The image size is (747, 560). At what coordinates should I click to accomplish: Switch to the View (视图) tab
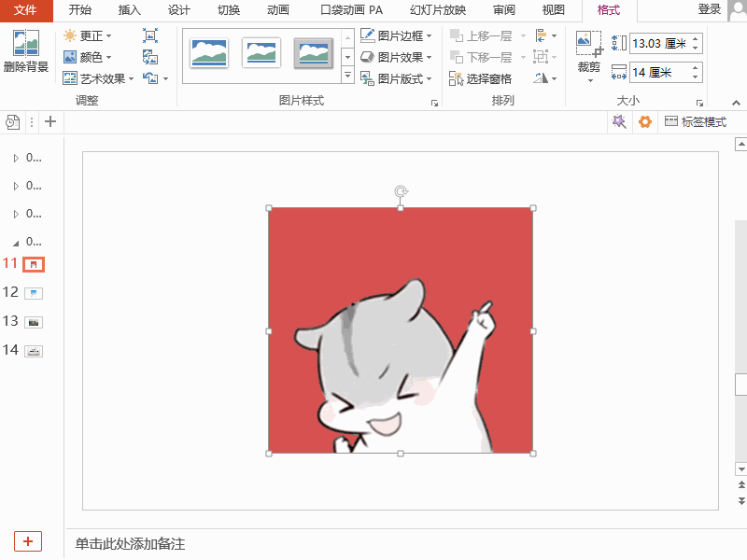coord(553,10)
